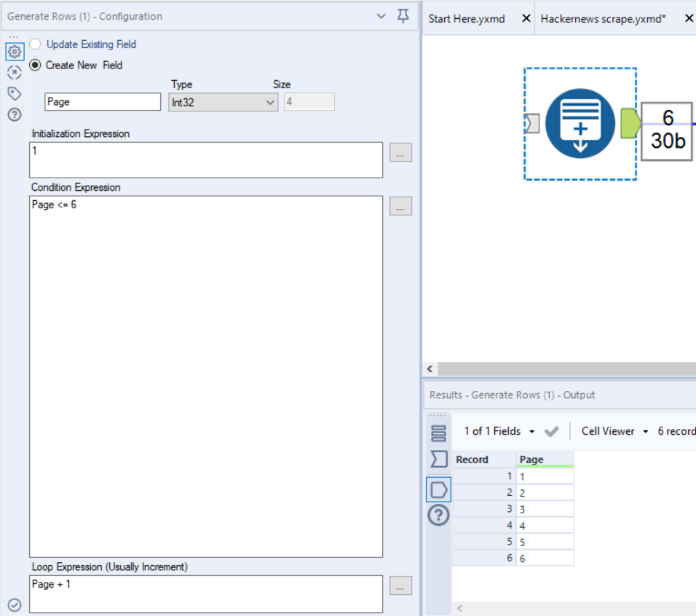Select Page cell in record 6
Screen dimensions: 696x616
(545, 558)
